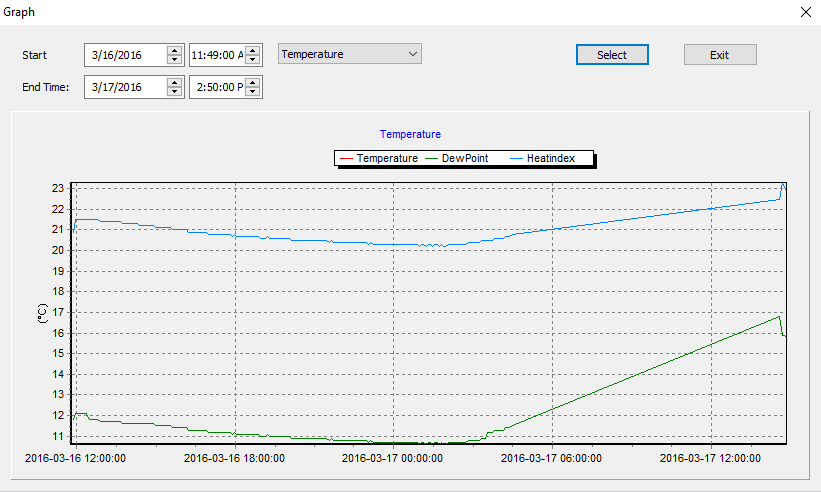Decrease the 2:50:00 end time value
The height and width of the screenshot is (492, 821).
pos(253,93)
